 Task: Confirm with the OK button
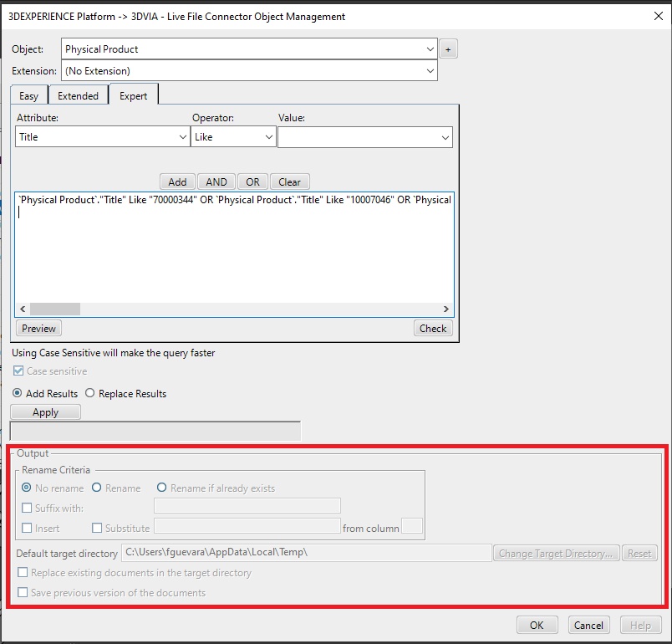[x=537, y=625]
